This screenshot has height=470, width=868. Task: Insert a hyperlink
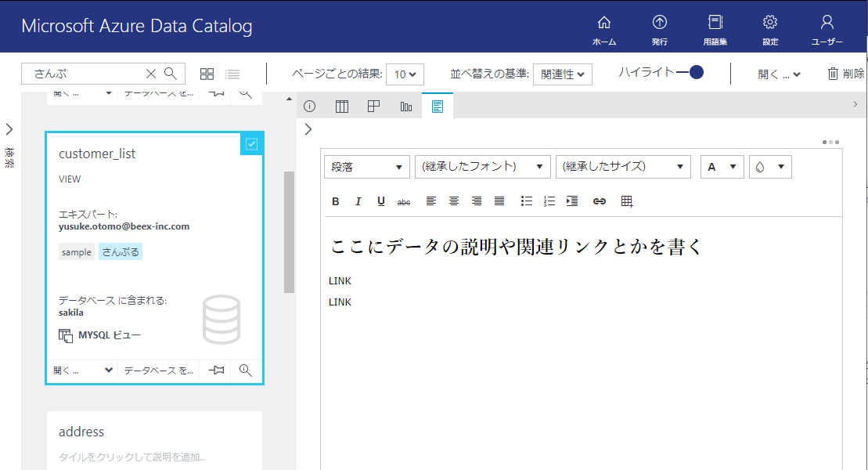point(600,201)
